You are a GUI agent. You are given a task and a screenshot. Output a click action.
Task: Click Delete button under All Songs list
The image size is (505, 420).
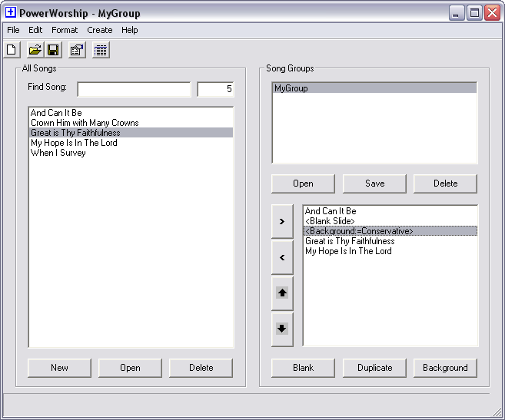(x=201, y=368)
